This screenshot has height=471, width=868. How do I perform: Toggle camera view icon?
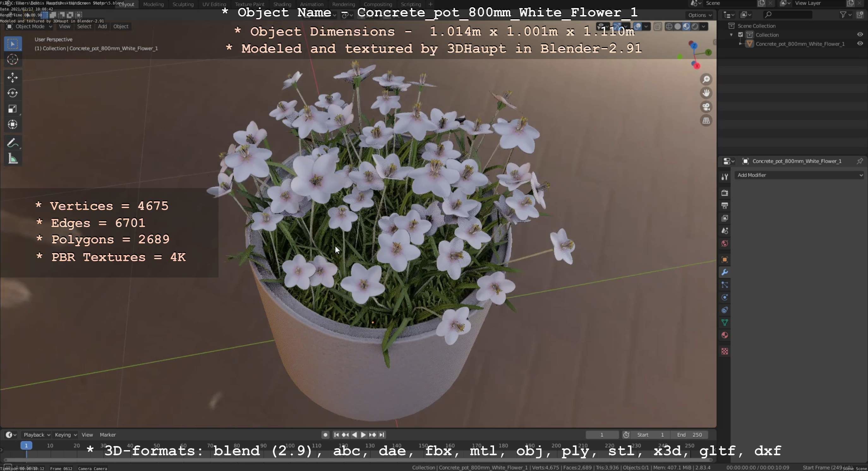(706, 107)
